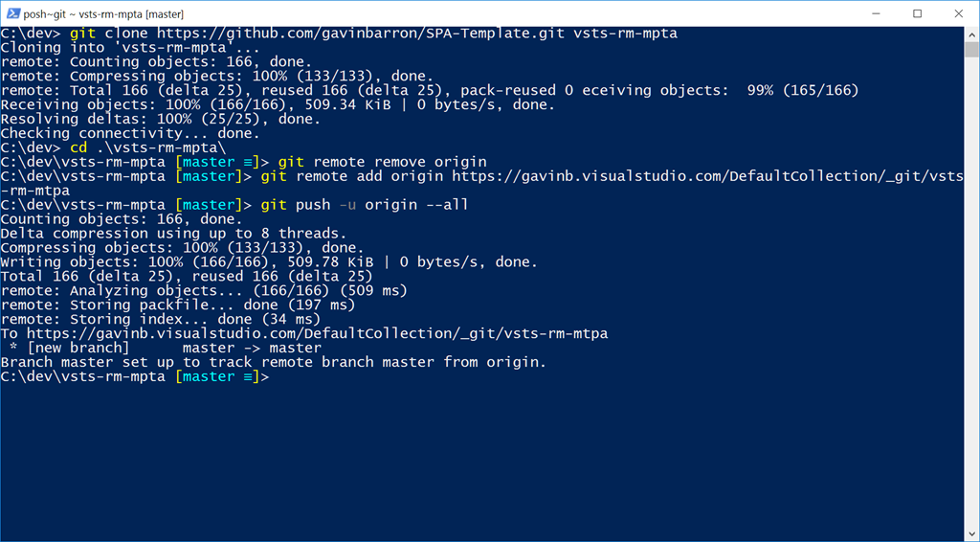Click the 'git push -u origin --all' command
This screenshot has width=980, height=542.
tap(364, 205)
